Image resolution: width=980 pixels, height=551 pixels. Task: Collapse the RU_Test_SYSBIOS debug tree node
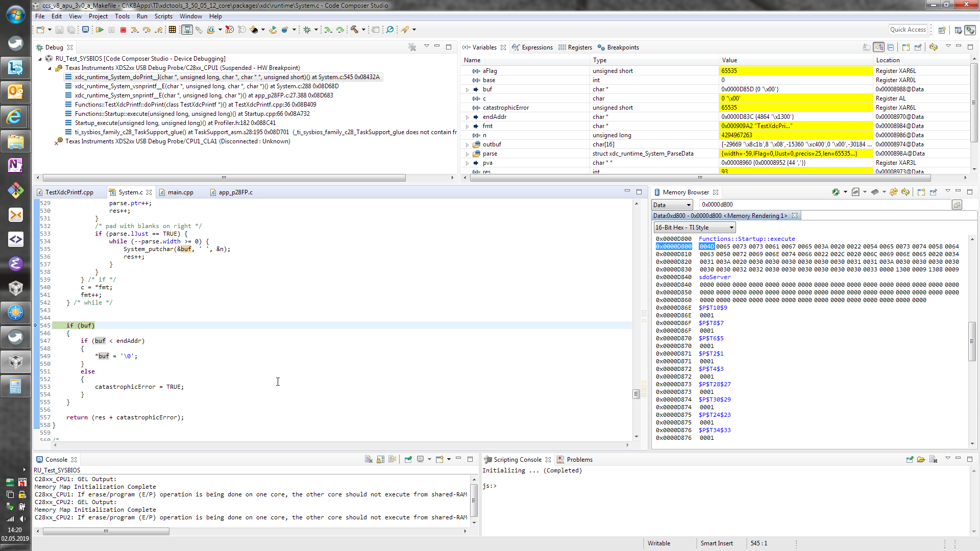pos(40,59)
